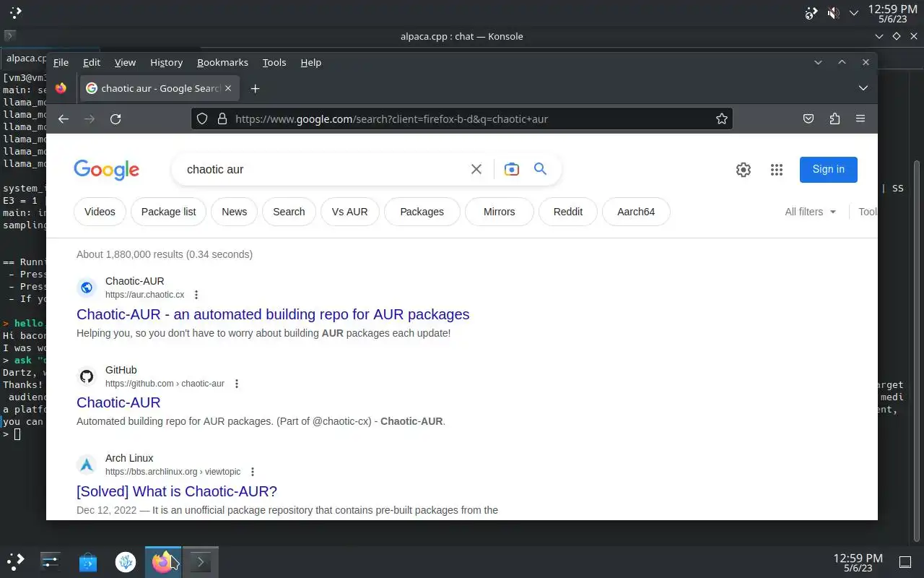Viewport: 924px width, 578px height.
Task: Open KDE application launcher in bottom taskbar
Action: (15, 561)
